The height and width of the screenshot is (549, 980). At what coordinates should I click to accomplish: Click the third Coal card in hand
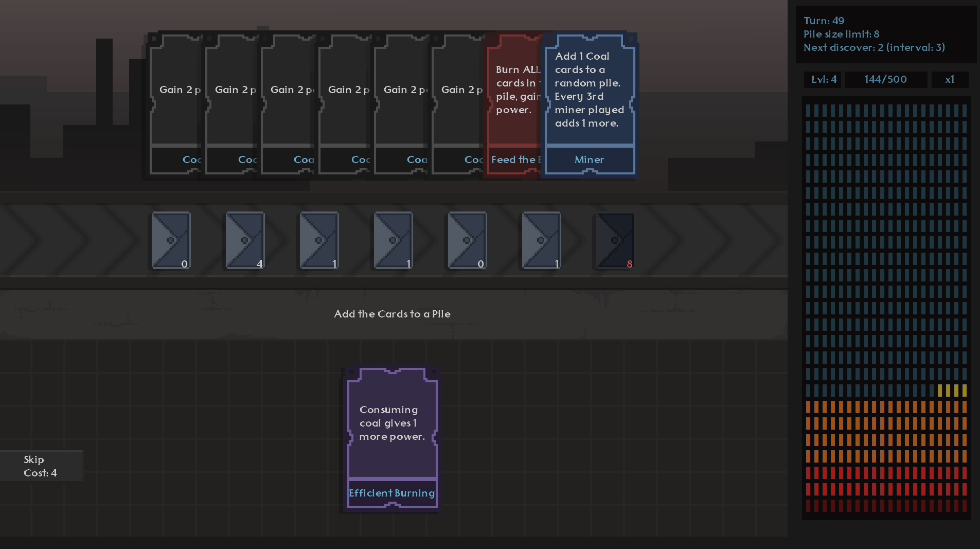287,105
